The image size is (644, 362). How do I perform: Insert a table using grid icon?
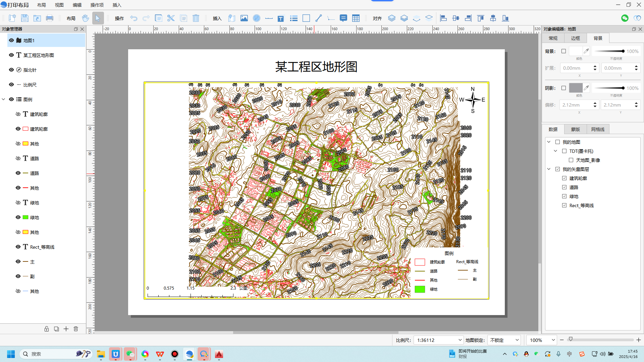tap(356, 18)
